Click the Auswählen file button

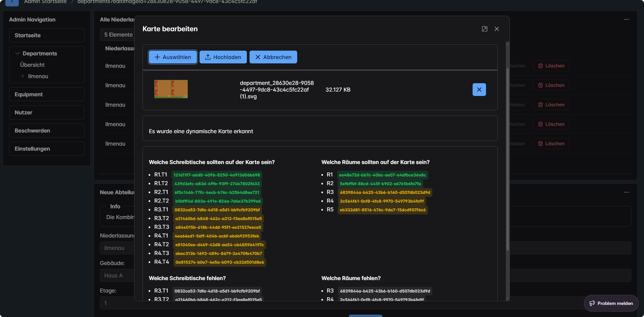coord(173,57)
